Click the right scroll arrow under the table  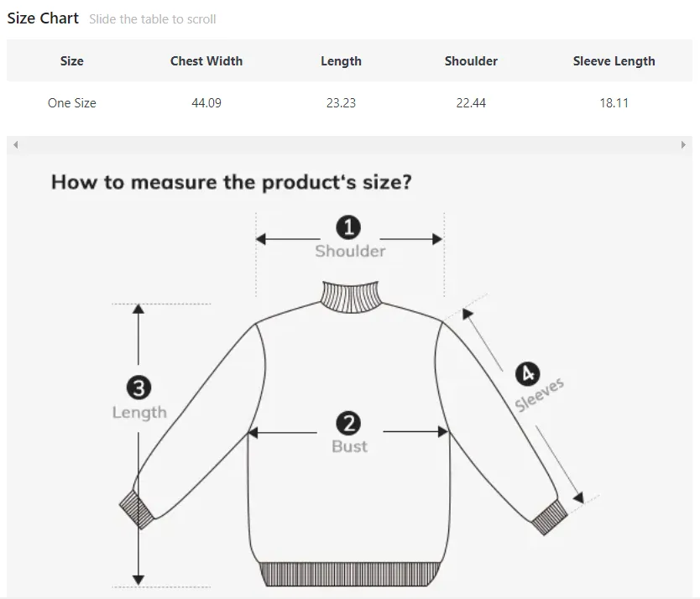pos(683,144)
